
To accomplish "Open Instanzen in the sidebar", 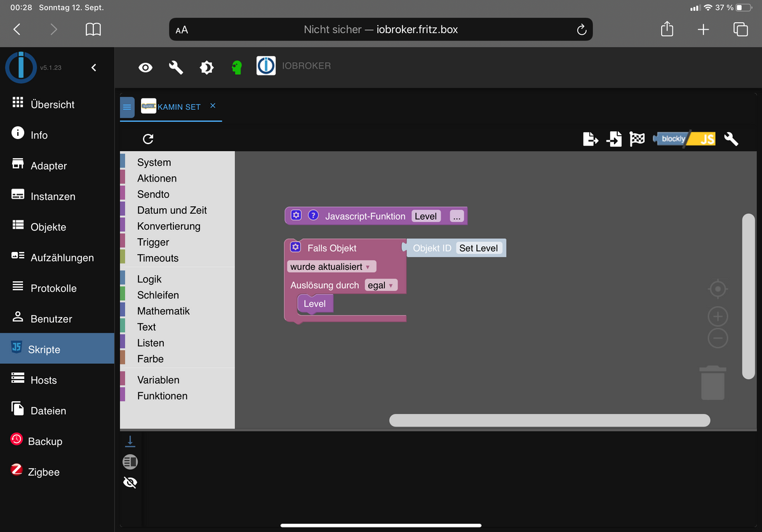I will pyautogui.click(x=57, y=196).
